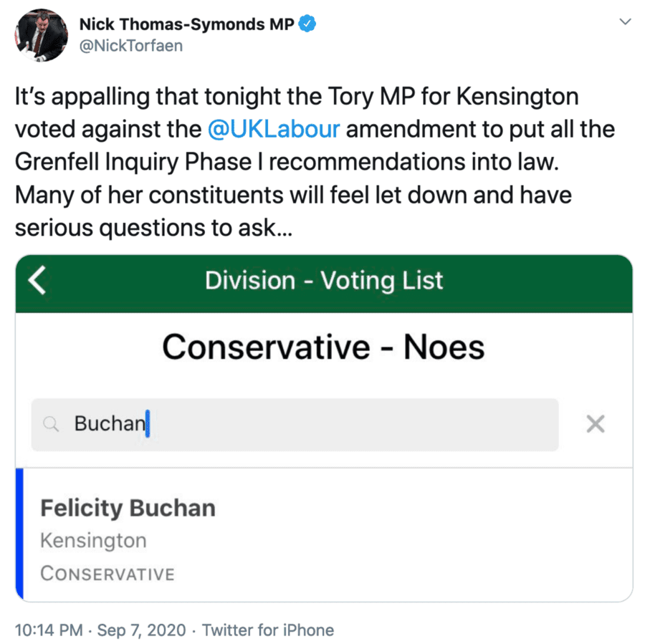
Task: Click the blue party color bar
Action: click(x=19, y=534)
